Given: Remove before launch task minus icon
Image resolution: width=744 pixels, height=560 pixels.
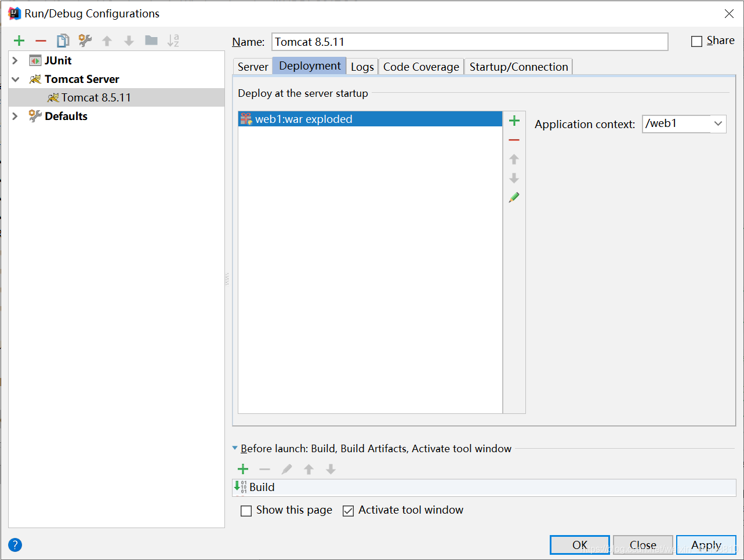Looking at the screenshot, I should 265,469.
